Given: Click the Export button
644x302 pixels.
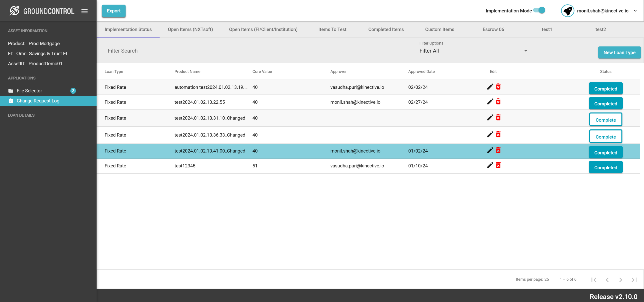Looking at the screenshot, I should tap(114, 11).
